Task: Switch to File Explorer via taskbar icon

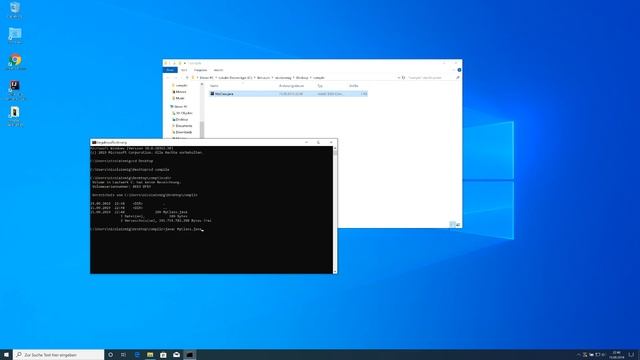Action: pyautogui.click(x=150, y=355)
